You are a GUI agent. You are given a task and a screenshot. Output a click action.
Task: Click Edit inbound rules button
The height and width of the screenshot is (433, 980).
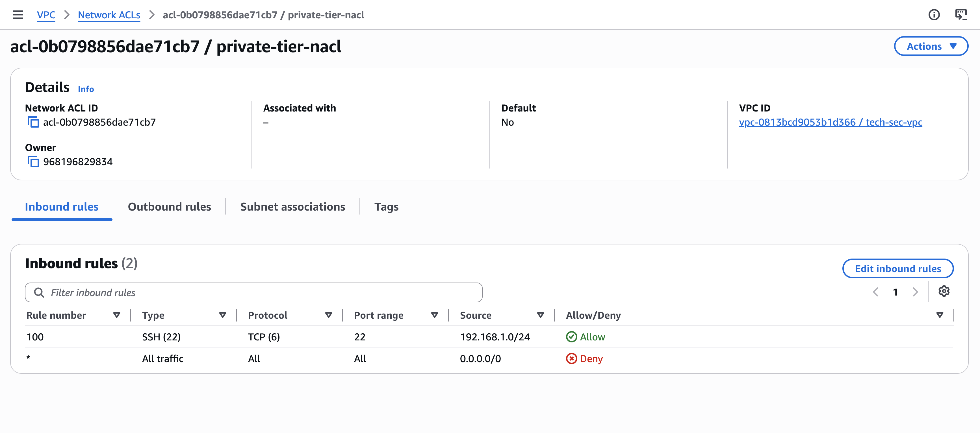tap(898, 269)
